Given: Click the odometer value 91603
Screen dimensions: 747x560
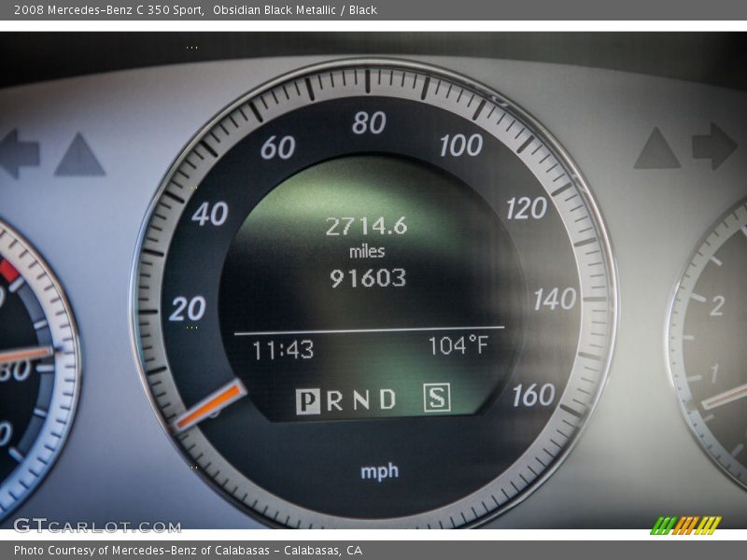Looking at the screenshot, I should [368, 278].
